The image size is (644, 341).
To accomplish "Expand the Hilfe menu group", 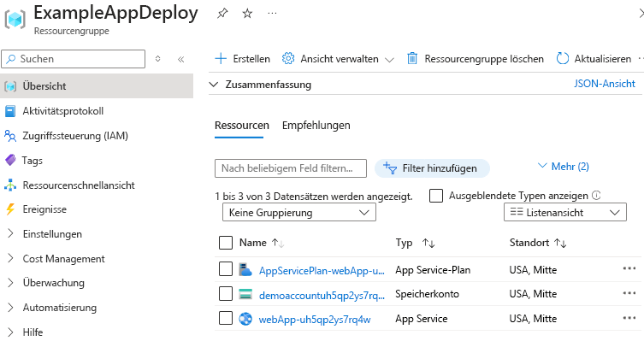I will click(10, 332).
